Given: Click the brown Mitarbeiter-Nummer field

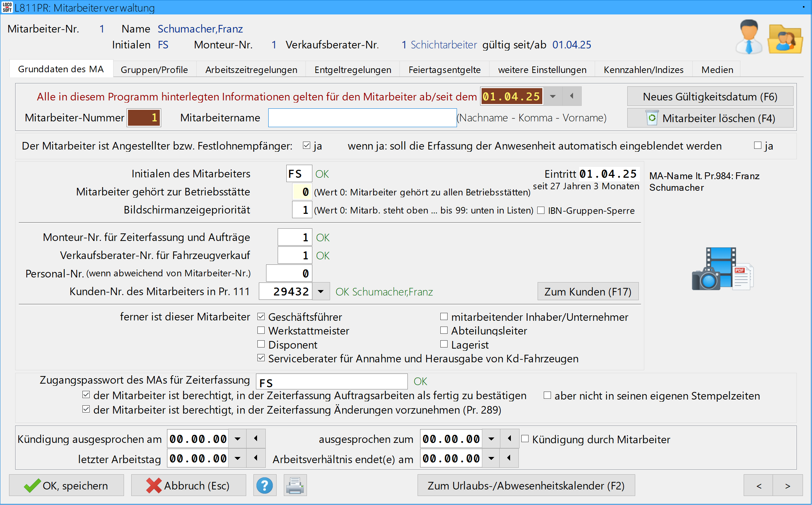Looking at the screenshot, I should point(144,118).
